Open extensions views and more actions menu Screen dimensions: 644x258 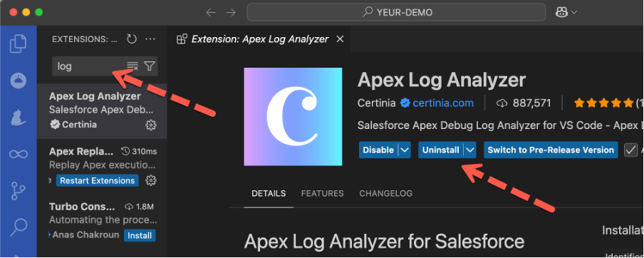click(150, 39)
